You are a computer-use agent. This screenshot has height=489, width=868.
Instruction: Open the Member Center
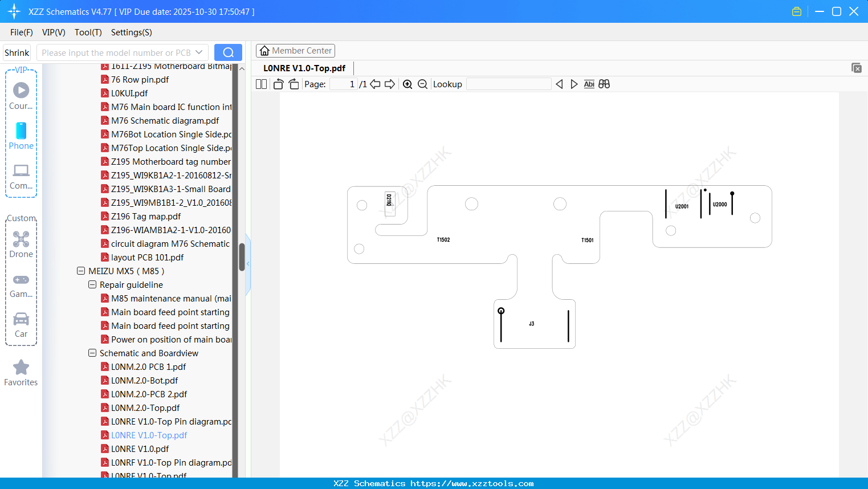tap(296, 51)
